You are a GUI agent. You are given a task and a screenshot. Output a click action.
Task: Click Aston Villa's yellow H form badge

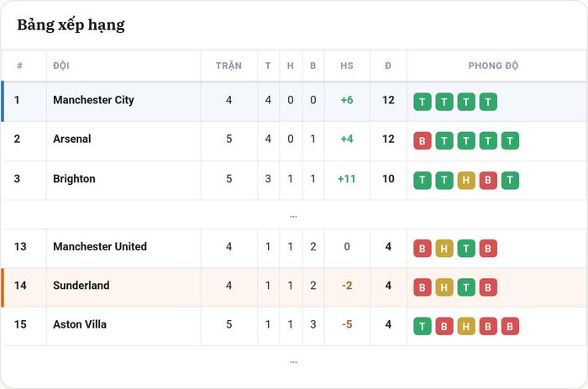466,326
